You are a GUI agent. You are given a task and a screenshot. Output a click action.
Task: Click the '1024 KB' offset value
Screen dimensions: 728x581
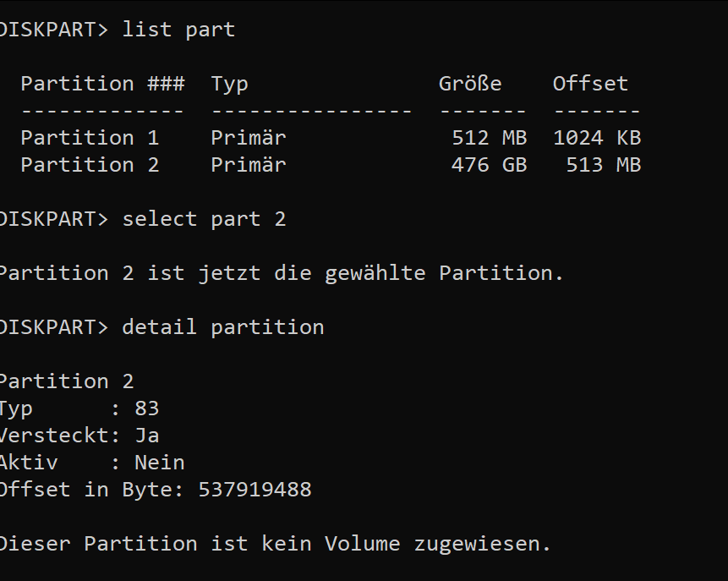click(x=597, y=138)
